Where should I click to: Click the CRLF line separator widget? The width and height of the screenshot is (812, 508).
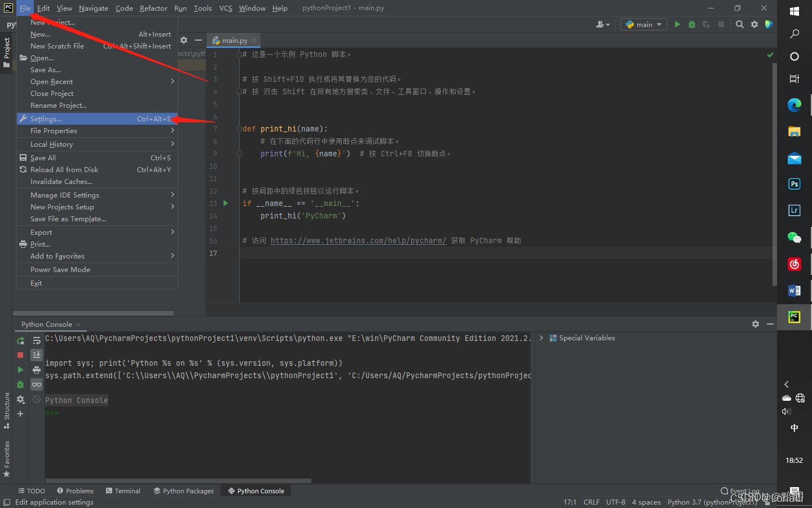pyautogui.click(x=592, y=502)
